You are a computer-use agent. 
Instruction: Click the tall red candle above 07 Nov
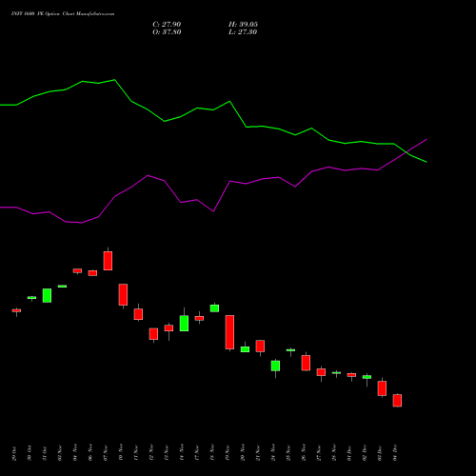108,261
